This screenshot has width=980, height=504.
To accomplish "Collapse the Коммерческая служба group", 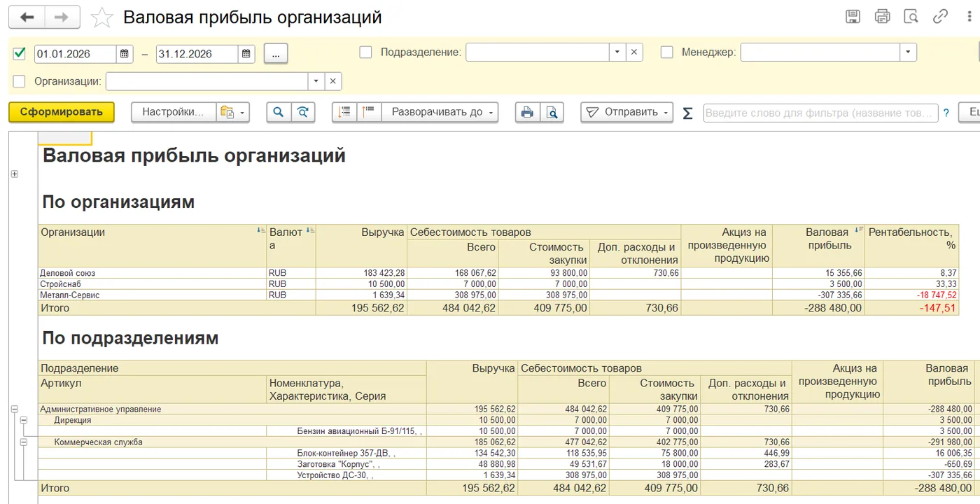I will (x=24, y=442).
